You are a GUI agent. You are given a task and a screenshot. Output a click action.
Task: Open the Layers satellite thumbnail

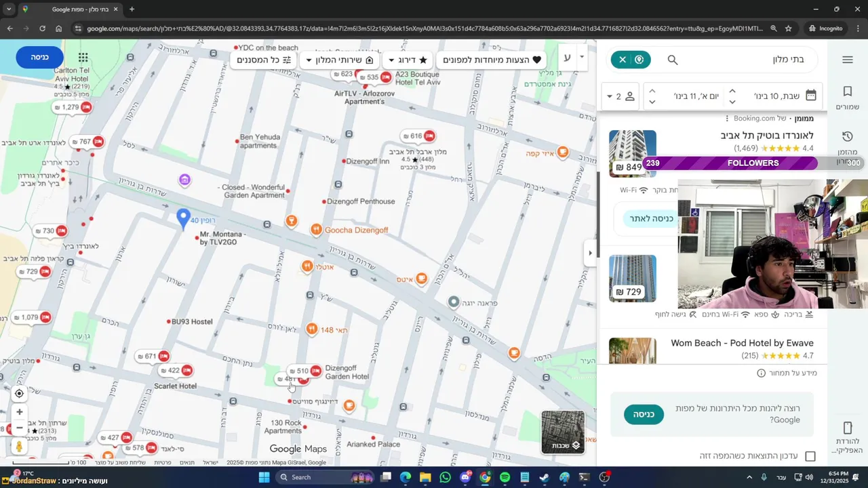pyautogui.click(x=563, y=432)
